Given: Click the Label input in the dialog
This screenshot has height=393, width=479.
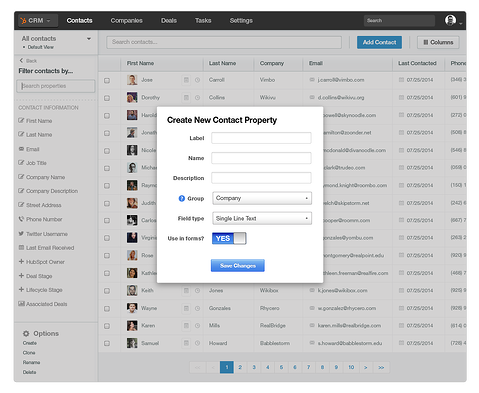Looking at the screenshot, I should pyautogui.click(x=261, y=138).
